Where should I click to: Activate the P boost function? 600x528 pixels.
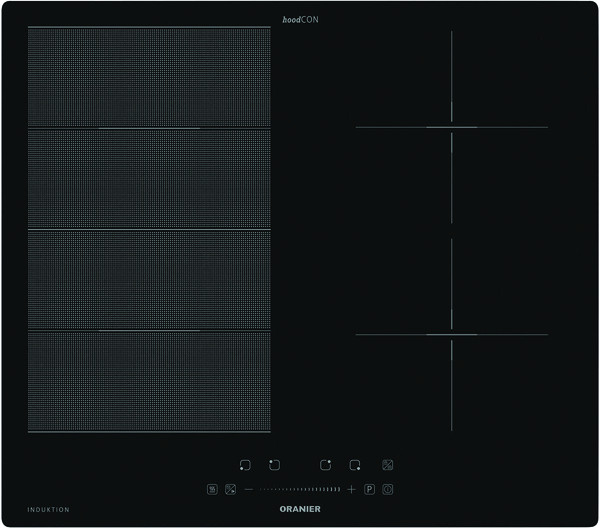click(x=368, y=490)
